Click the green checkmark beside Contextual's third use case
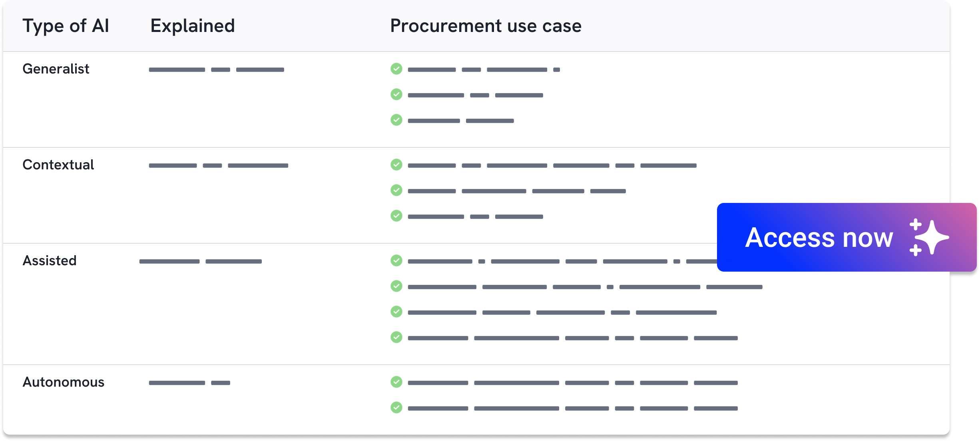Image resolution: width=980 pixels, height=441 pixels. pos(396,217)
